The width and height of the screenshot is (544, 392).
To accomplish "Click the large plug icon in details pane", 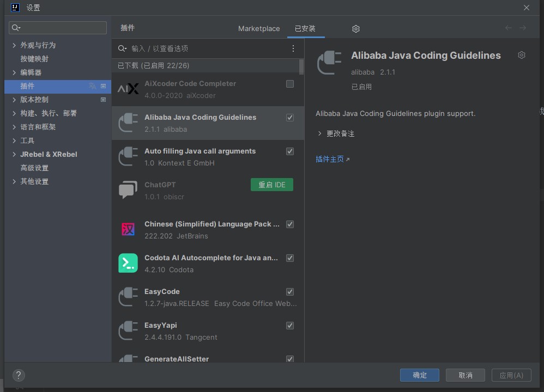I will click(x=329, y=63).
